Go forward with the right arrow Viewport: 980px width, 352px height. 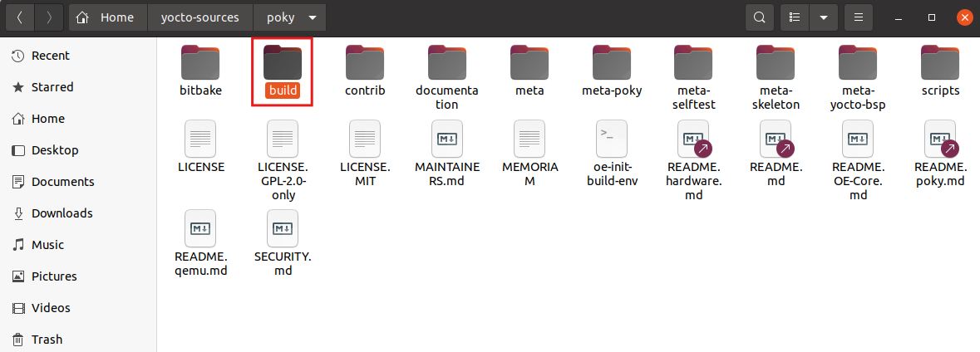point(49,17)
